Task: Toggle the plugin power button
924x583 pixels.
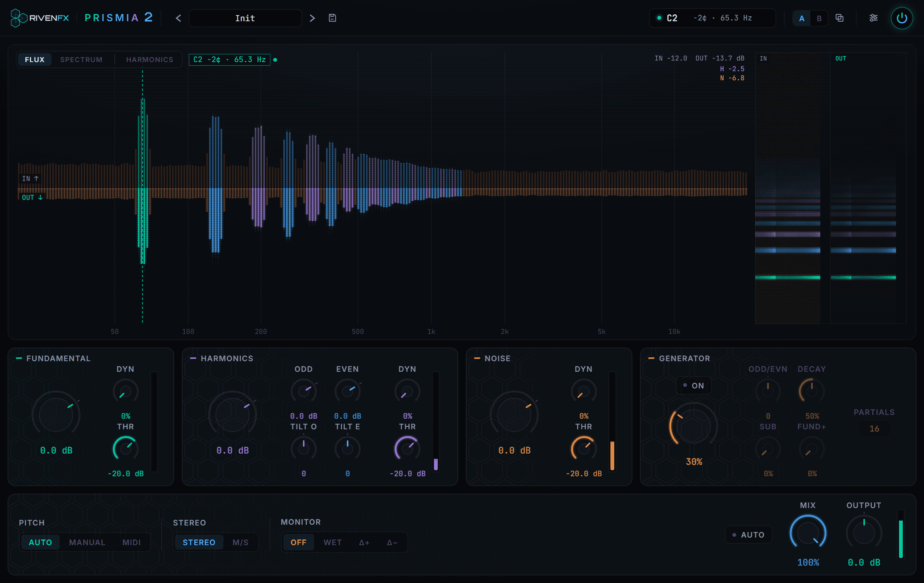Action: (x=902, y=18)
